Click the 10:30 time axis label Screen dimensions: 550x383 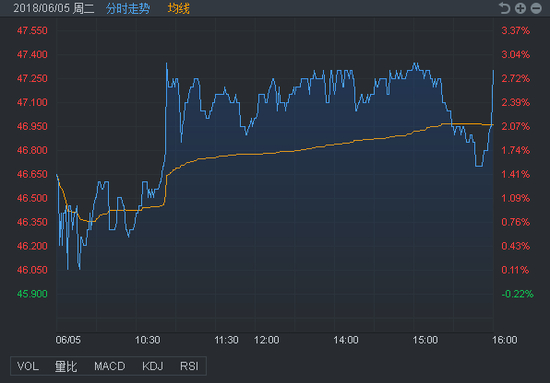pos(147,340)
